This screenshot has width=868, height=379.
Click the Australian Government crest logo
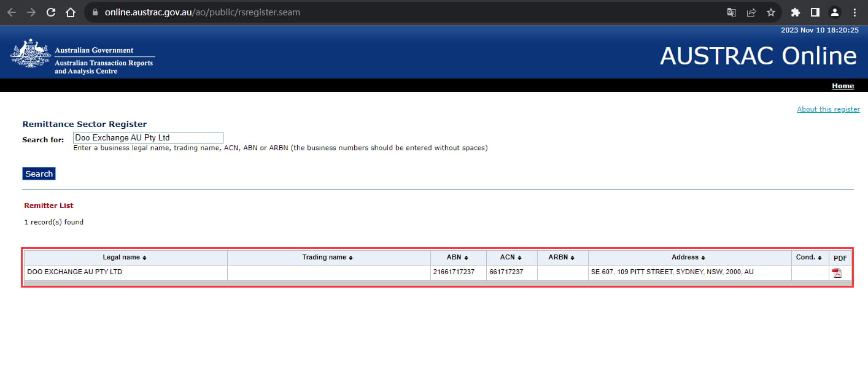31,54
